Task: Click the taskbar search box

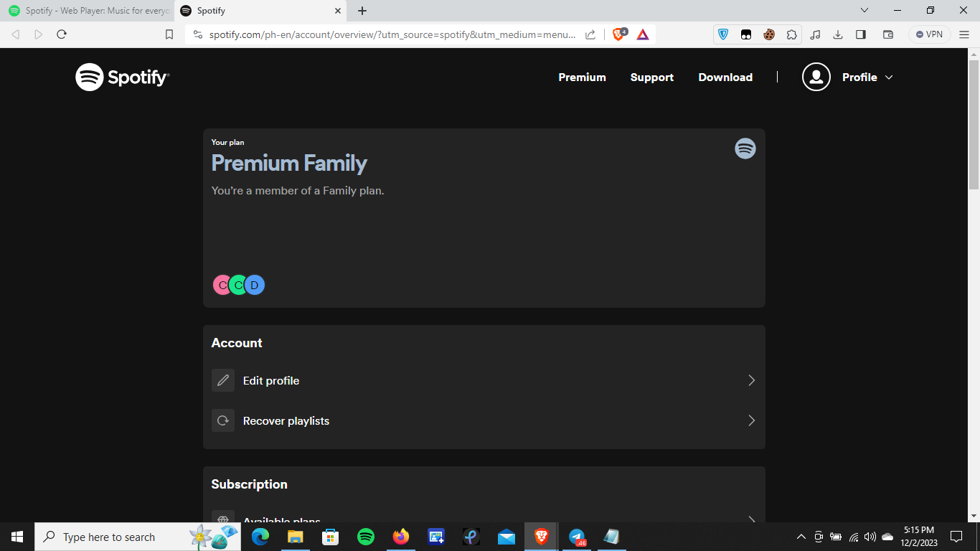Action: click(x=137, y=537)
